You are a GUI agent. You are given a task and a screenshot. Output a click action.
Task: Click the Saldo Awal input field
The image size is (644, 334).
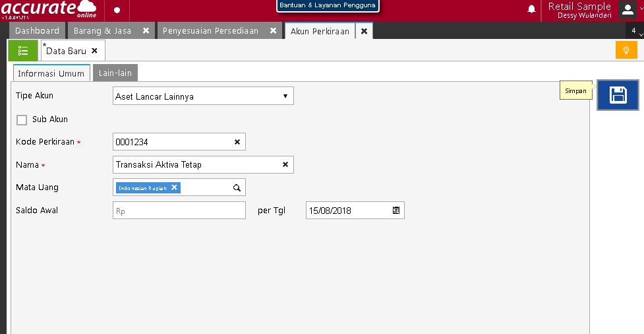(x=179, y=211)
